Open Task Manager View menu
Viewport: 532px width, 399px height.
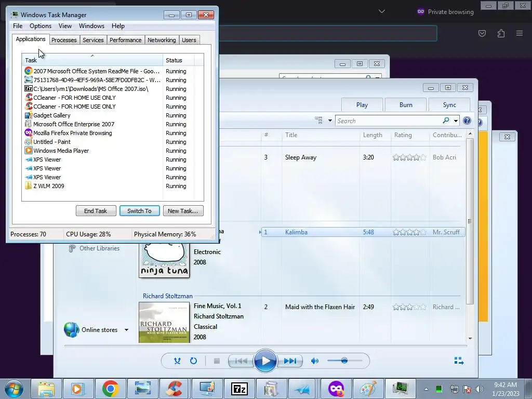tap(65, 26)
